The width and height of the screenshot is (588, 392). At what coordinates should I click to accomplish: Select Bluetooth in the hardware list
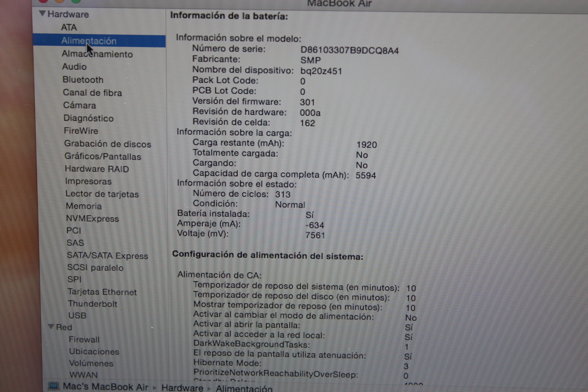point(83,80)
